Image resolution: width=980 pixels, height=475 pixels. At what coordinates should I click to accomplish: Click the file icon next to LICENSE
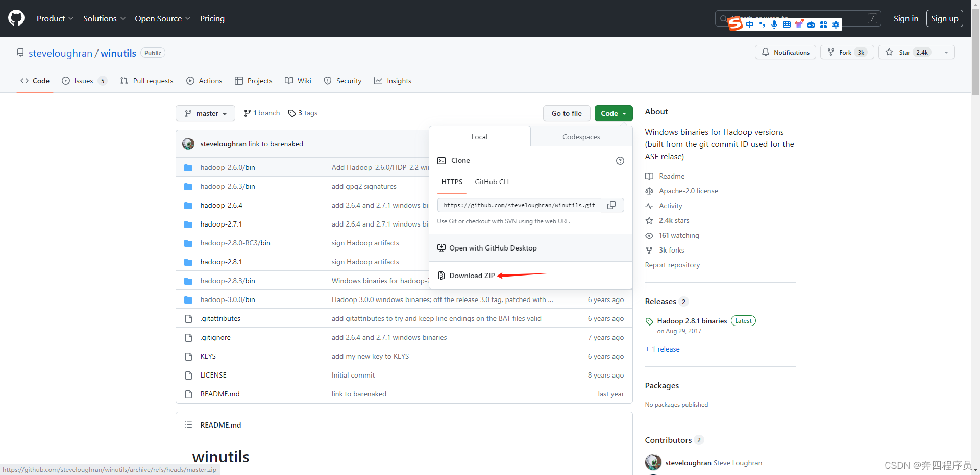pos(188,375)
